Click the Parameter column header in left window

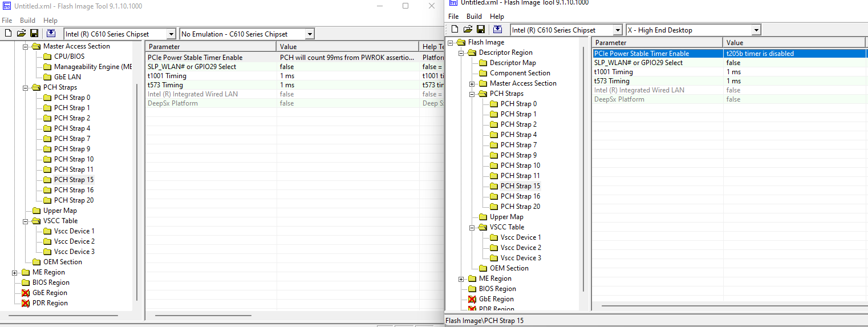click(211, 47)
